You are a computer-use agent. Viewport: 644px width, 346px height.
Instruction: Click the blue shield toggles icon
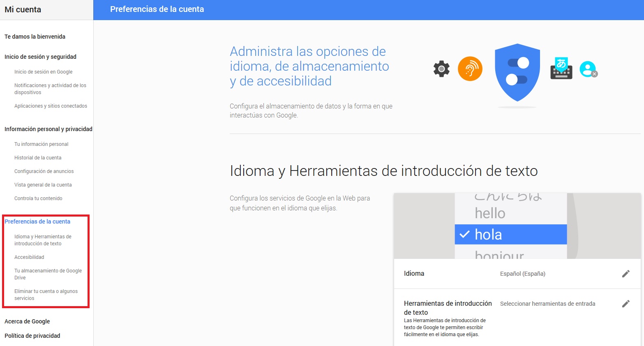pyautogui.click(x=517, y=72)
